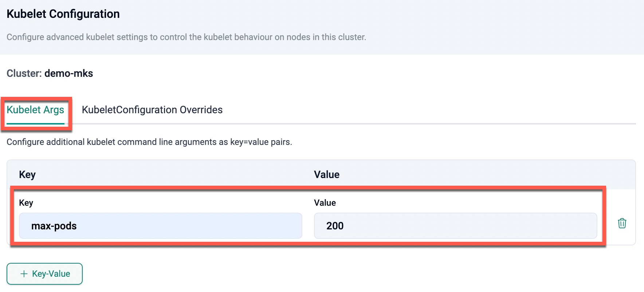The image size is (644, 292).
Task: Click the Key label above max-pods
Action: [x=26, y=203]
